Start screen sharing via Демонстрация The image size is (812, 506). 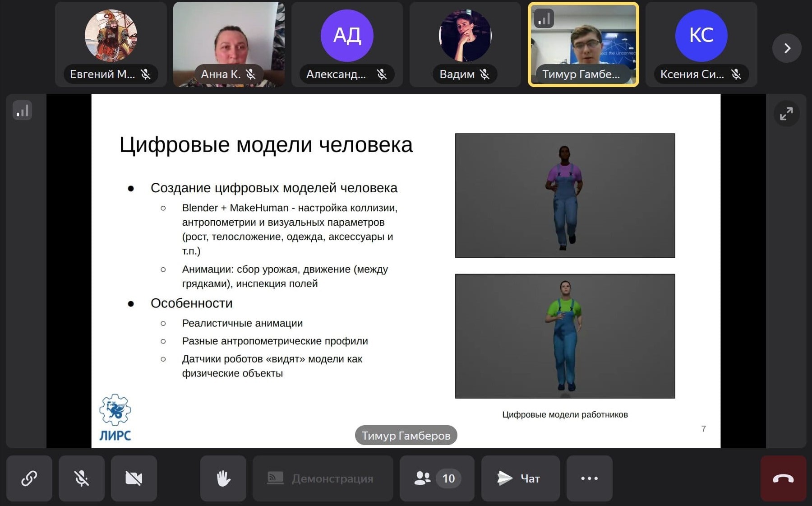[x=322, y=478]
